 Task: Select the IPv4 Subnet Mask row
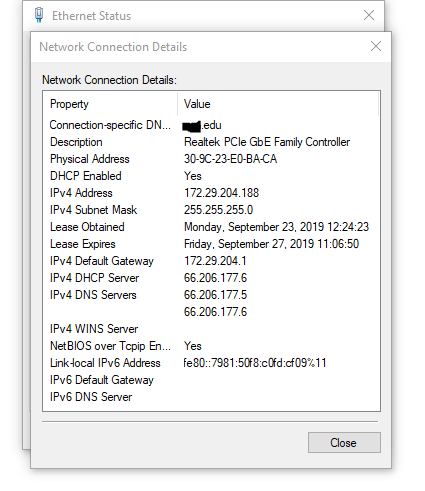pos(211,210)
